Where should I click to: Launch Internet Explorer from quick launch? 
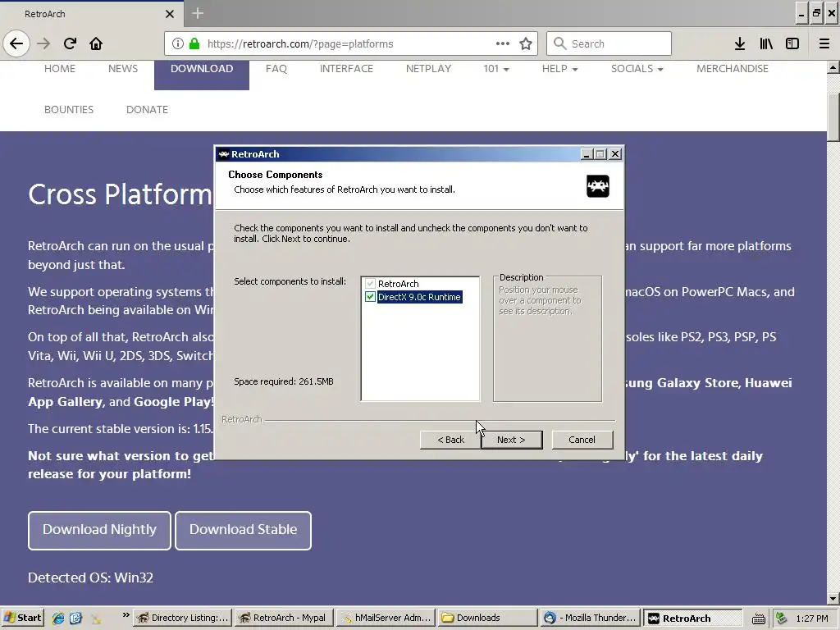coord(58,618)
